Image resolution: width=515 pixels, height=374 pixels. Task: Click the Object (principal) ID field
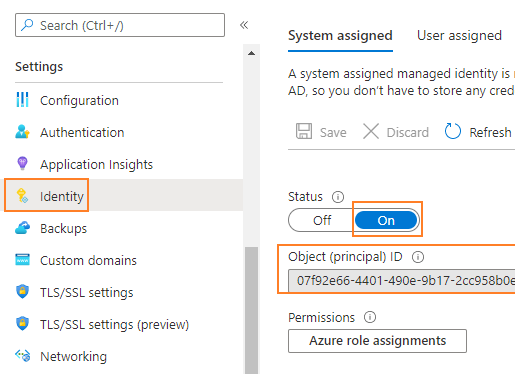[402, 281]
